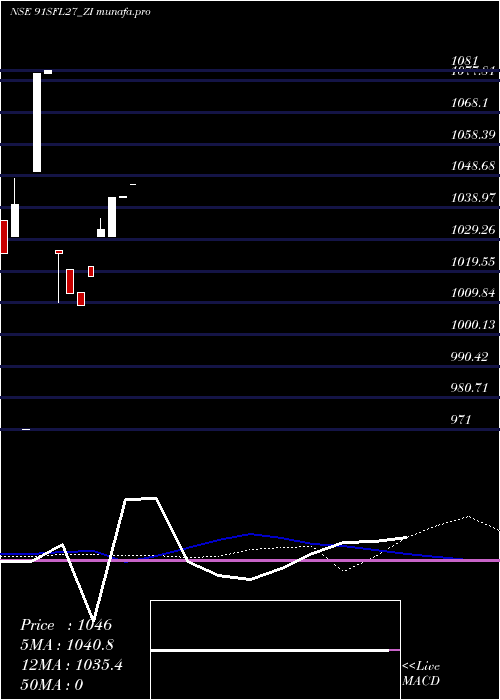Screen dimensions: 500x700
Task: Click the 1029.26 price level label
Action: point(473,229)
